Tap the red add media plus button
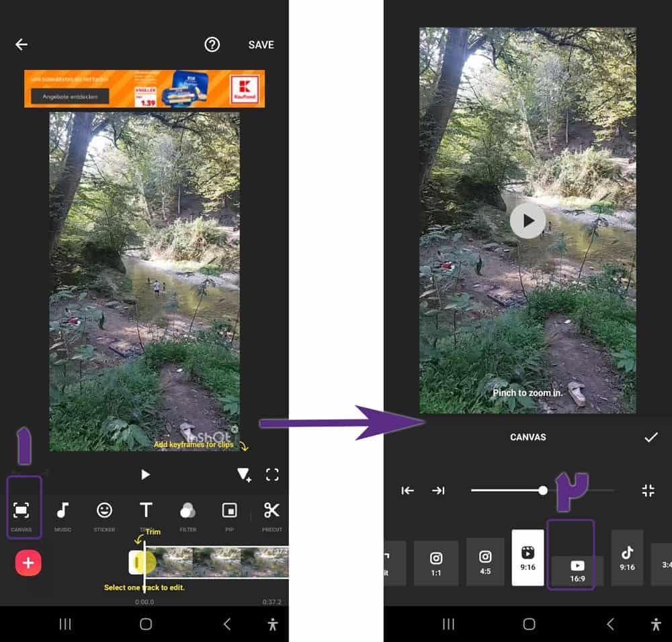 click(28, 563)
